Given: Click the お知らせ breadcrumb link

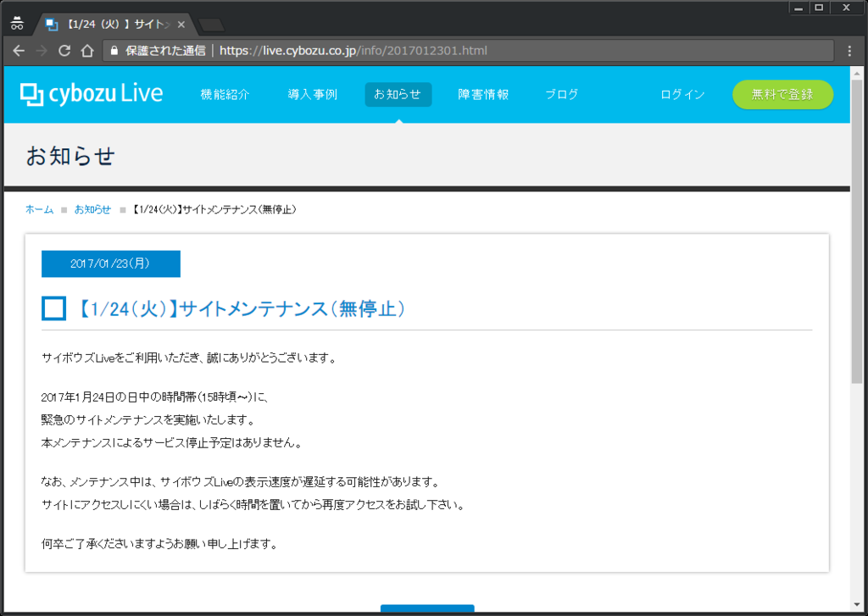Looking at the screenshot, I should [x=92, y=209].
